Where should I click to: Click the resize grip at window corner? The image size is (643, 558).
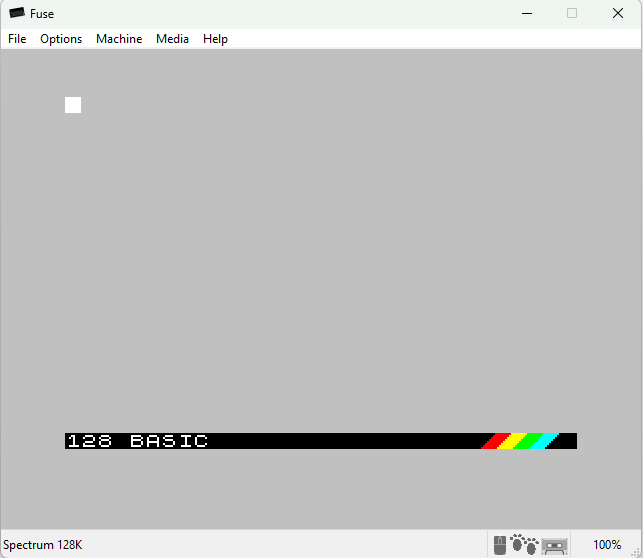(636, 553)
